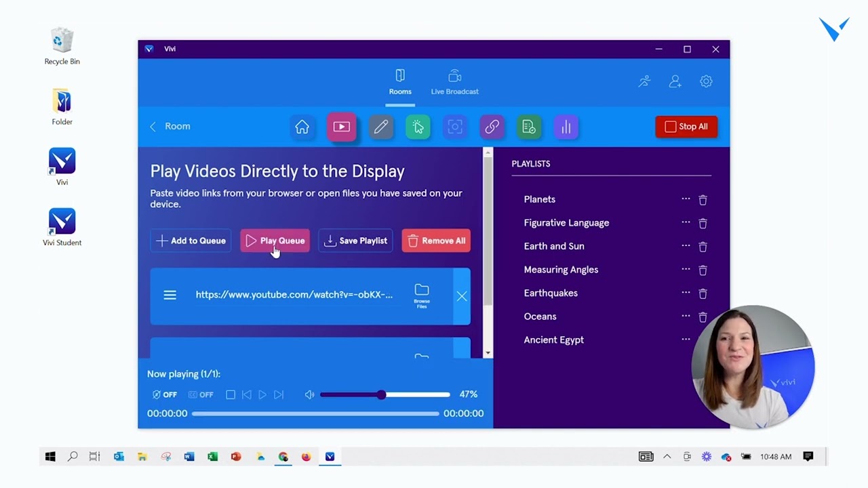This screenshot has height=488, width=868.
Task: Skip to next video in queue
Action: tap(279, 394)
